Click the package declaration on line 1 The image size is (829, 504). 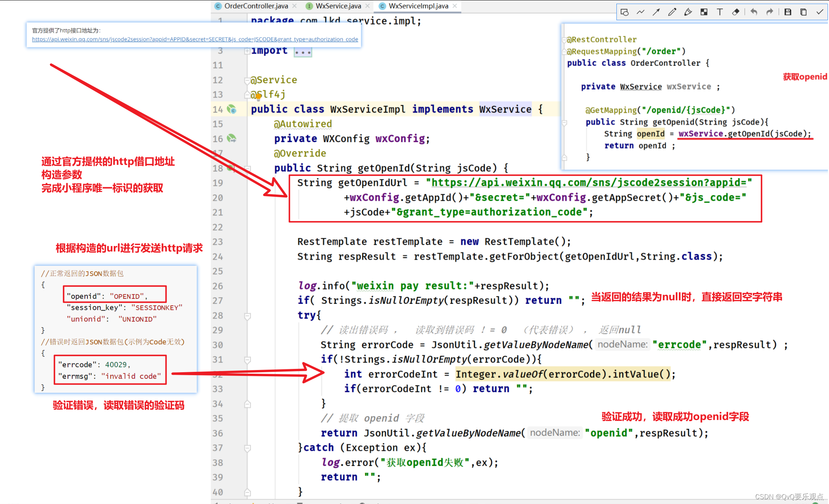point(336,21)
